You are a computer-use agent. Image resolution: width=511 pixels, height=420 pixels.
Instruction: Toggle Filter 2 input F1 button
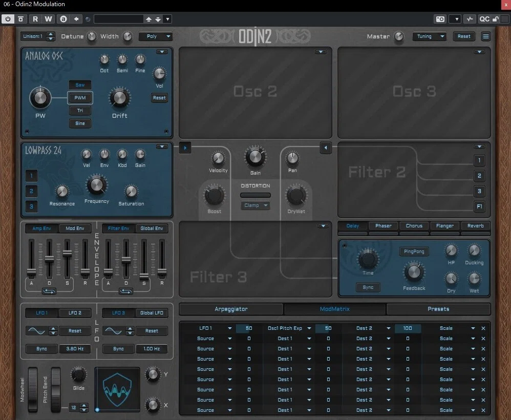[479, 206]
